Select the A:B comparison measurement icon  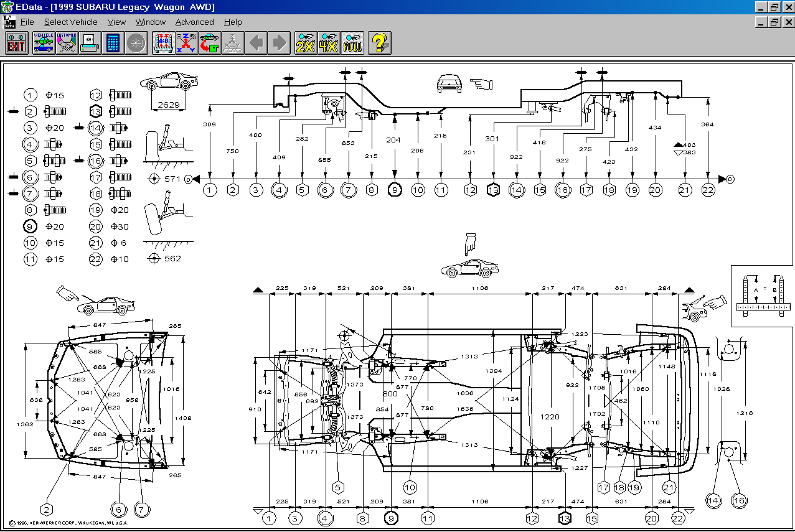[x=163, y=43]
